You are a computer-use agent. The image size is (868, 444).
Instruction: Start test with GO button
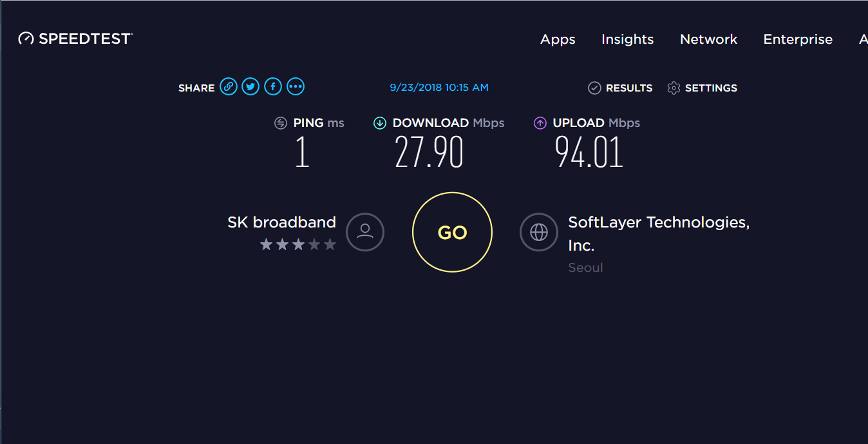coord(452,232)
